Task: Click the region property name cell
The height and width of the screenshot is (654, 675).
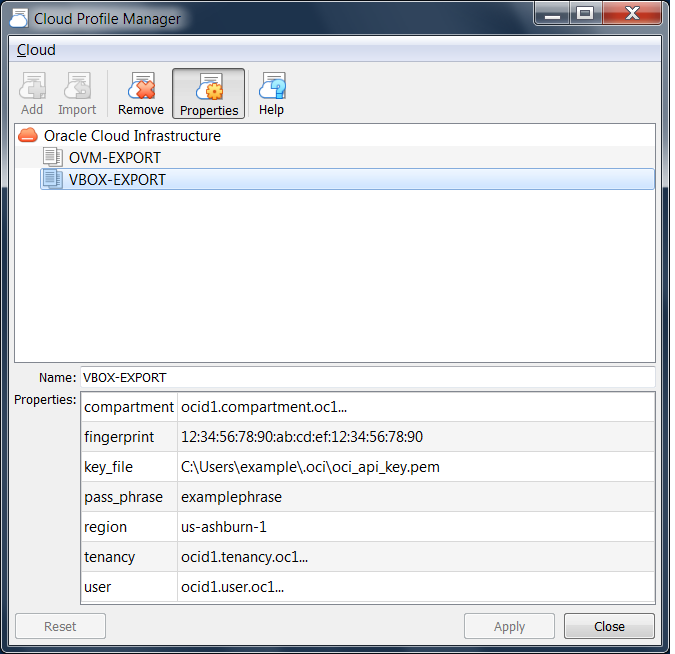Action: point(129,527)
